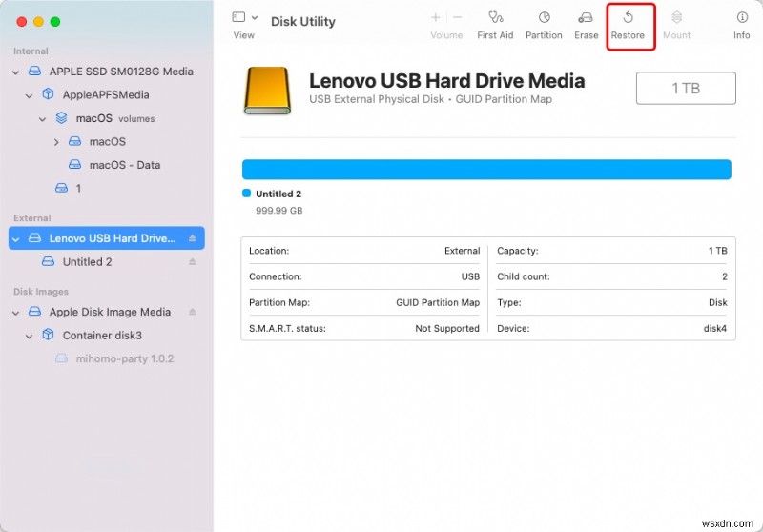This screenshot has width=763, height=532.
Task: Click the Location External value
Action: point(462,251)
